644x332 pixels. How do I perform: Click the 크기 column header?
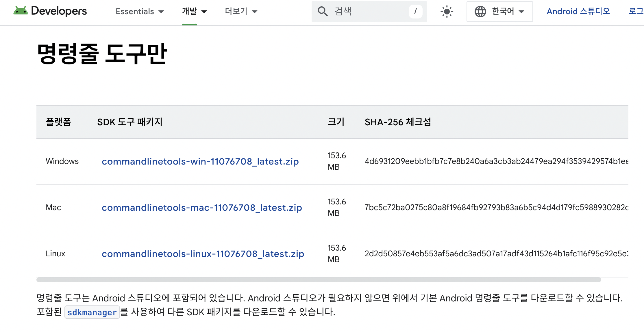coord(336,122)
